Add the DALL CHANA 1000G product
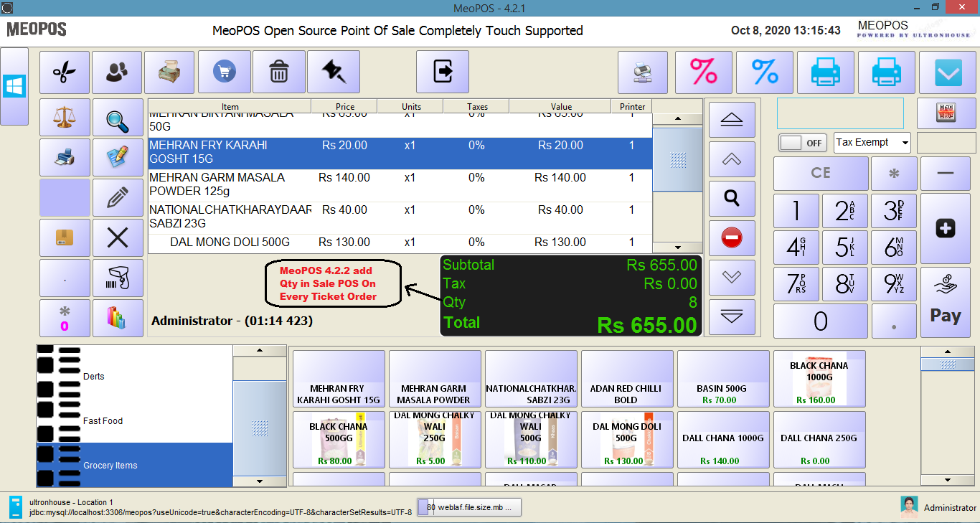The height and width of the screenshot is (523, 980). pos(722,439)
